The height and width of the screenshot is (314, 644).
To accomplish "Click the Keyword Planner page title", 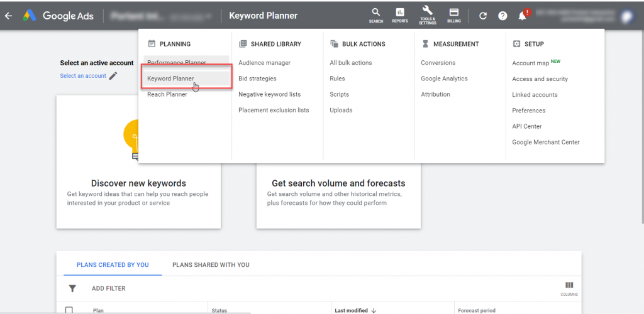I will coord(264,16).
